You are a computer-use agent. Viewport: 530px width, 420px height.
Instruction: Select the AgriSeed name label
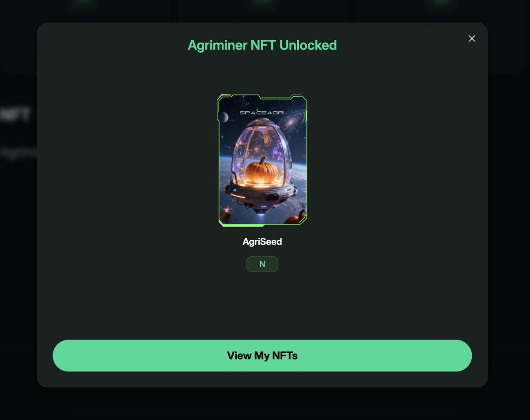coord(262,242)
